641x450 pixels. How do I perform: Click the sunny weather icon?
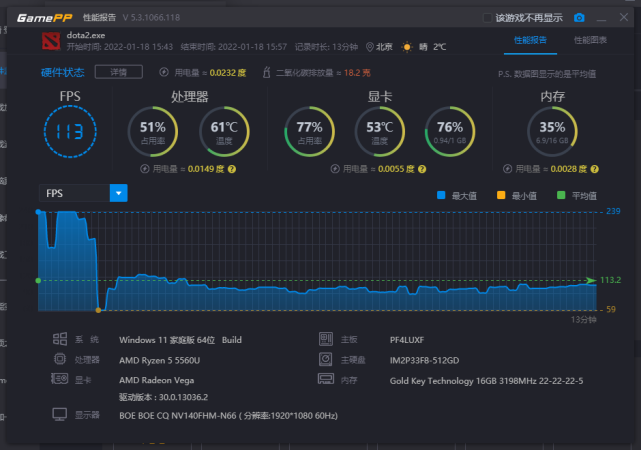pos(407,47)
